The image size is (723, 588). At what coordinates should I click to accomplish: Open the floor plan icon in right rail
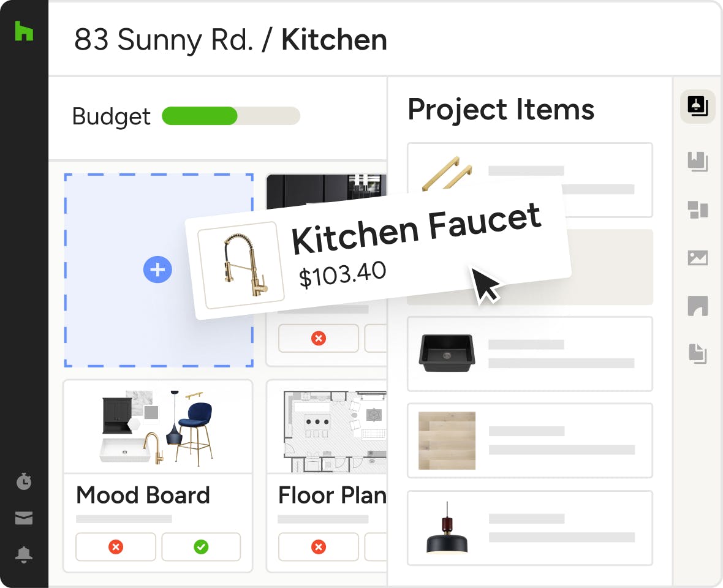[x=698, y=305]
